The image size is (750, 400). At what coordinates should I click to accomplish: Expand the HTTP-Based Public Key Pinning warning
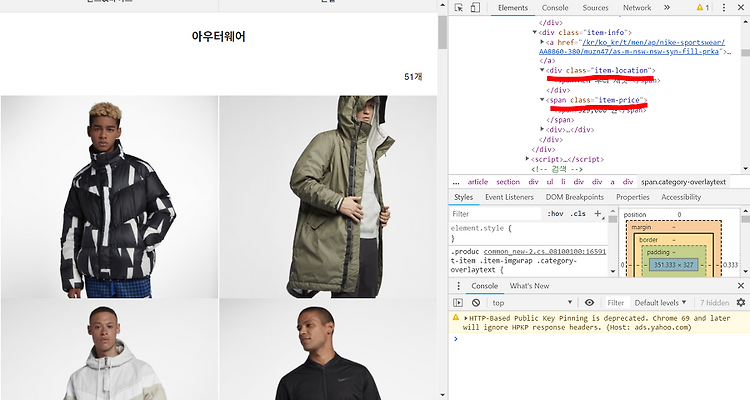[465, 318]
